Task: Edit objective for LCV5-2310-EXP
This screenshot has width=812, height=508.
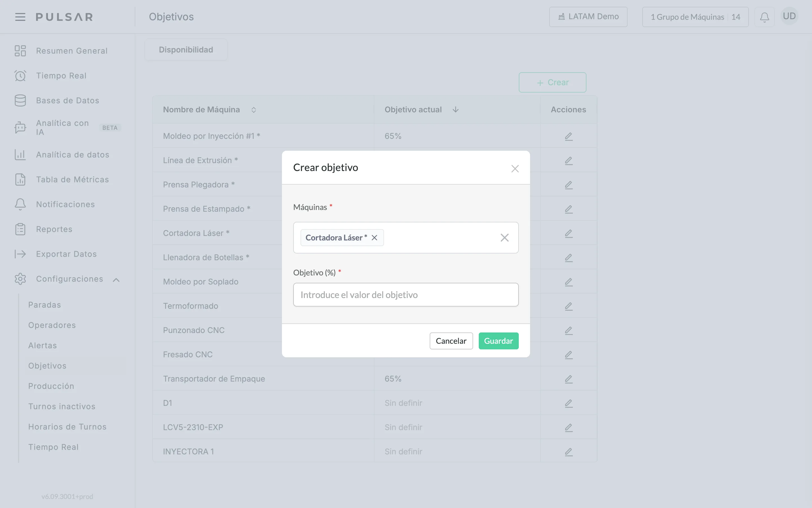Action: (x=568, y=427)
